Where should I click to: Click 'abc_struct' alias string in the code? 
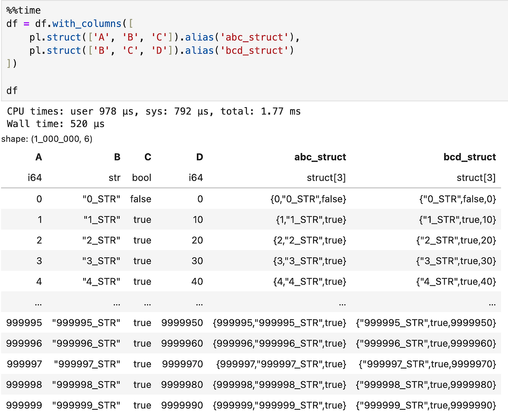254,37
